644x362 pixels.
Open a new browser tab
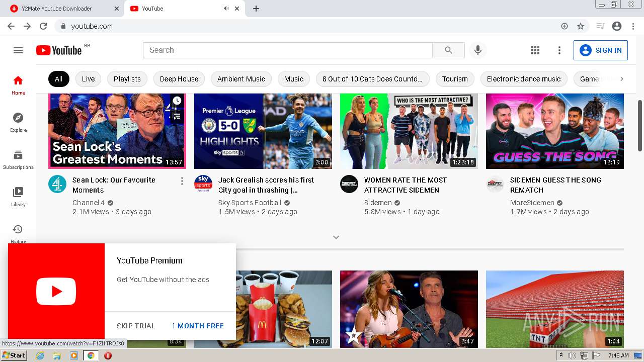tap(256, 9)
